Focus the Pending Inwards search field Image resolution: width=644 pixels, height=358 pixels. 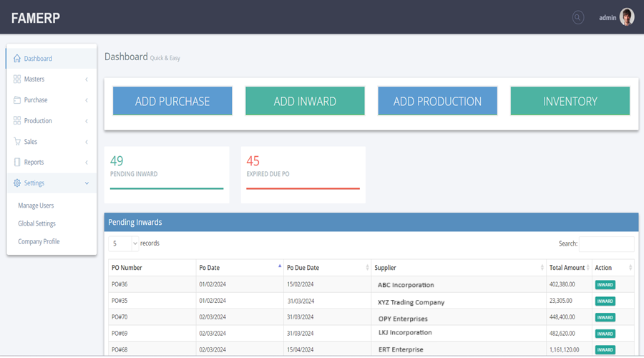(x=606, y=244)
